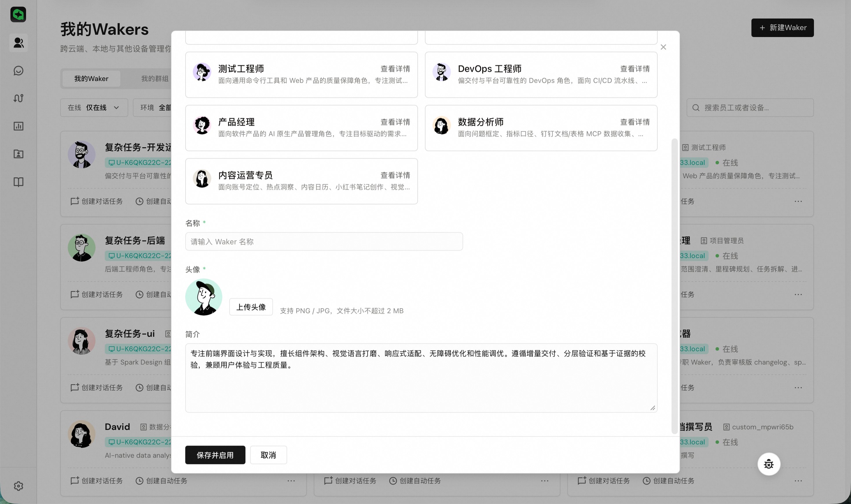
Task: Click the 简介 textarea resize handle
Action: 653,408
